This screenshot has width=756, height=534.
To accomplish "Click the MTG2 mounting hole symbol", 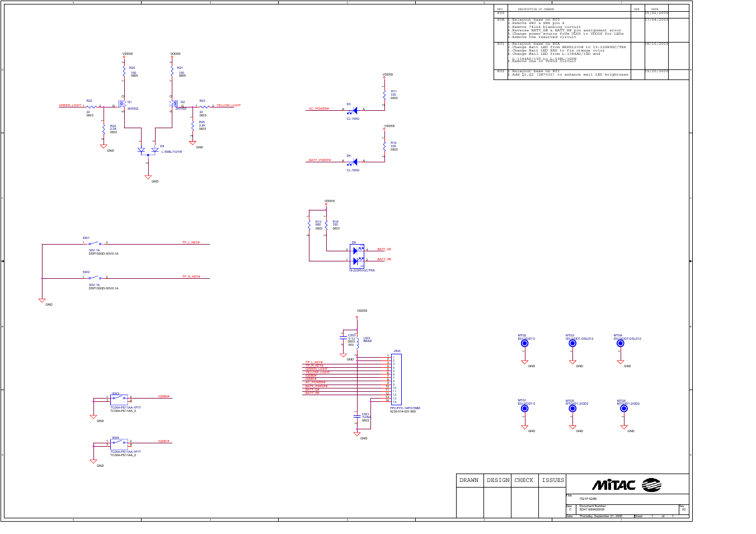I will click(x=525, y=344).
